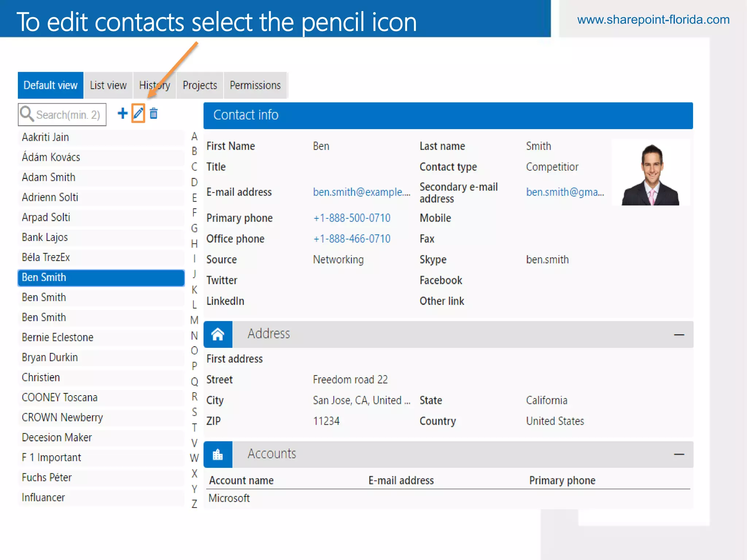Select contact Bank Lajos
The height and width of the screenshot is (560, 747).
[x=101, y=238]
